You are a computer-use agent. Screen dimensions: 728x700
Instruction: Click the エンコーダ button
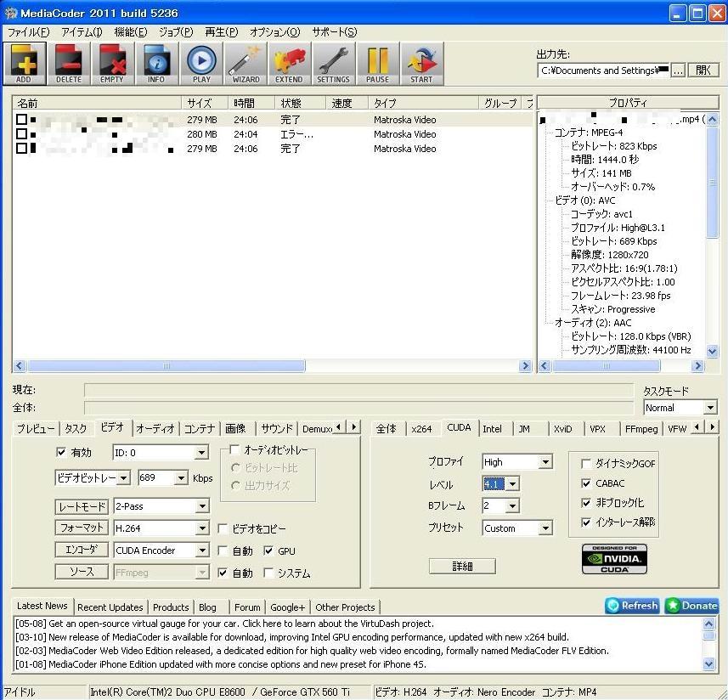pyautogui.click(x=82, y=550)
